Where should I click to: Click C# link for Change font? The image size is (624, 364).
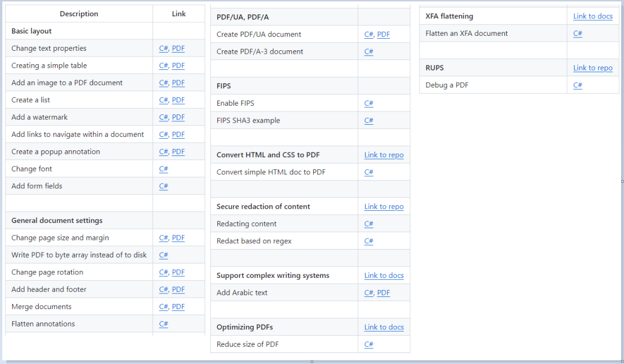163,169
